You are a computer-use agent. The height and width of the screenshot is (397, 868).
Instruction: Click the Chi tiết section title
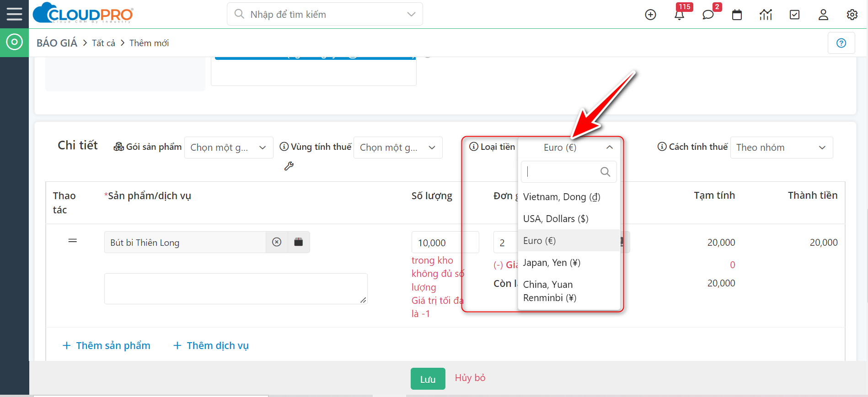[78, 145]
